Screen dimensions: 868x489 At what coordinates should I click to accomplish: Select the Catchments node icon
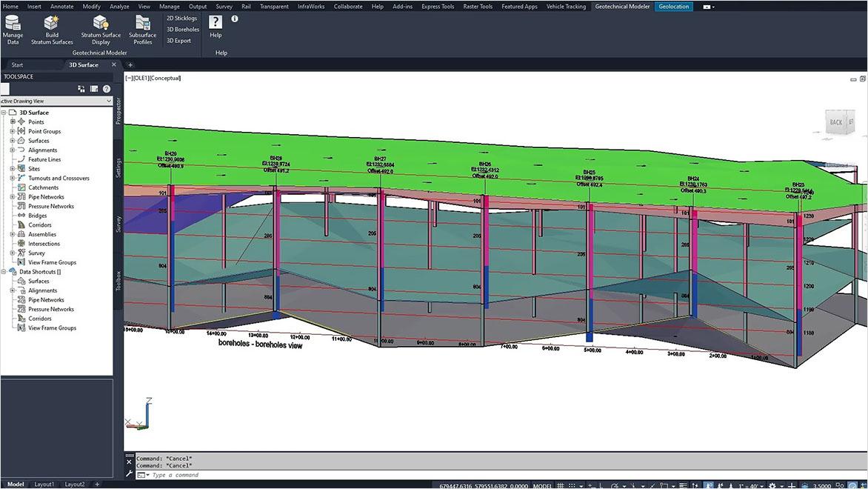point(21,187)
